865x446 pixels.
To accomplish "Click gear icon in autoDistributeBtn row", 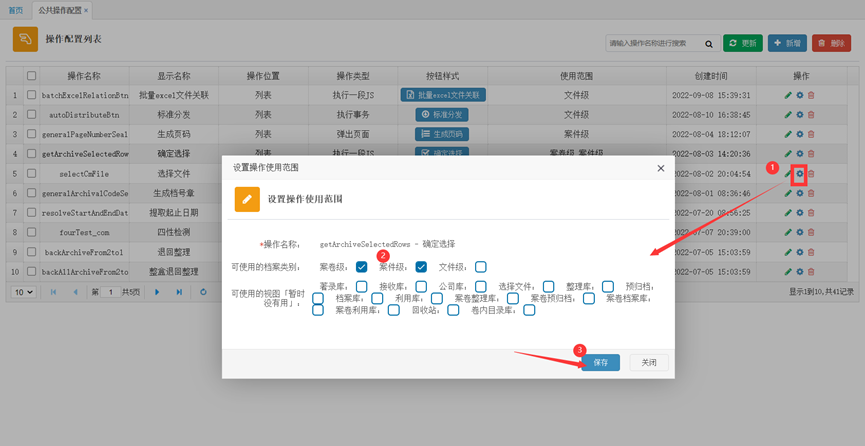I will (x=799, y=115).
